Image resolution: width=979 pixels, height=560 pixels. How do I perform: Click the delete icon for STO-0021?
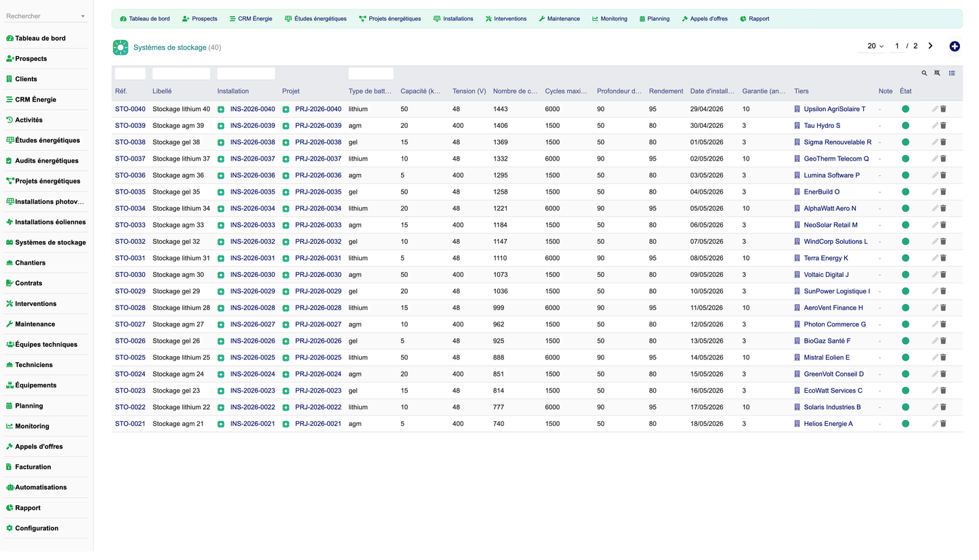943,423
